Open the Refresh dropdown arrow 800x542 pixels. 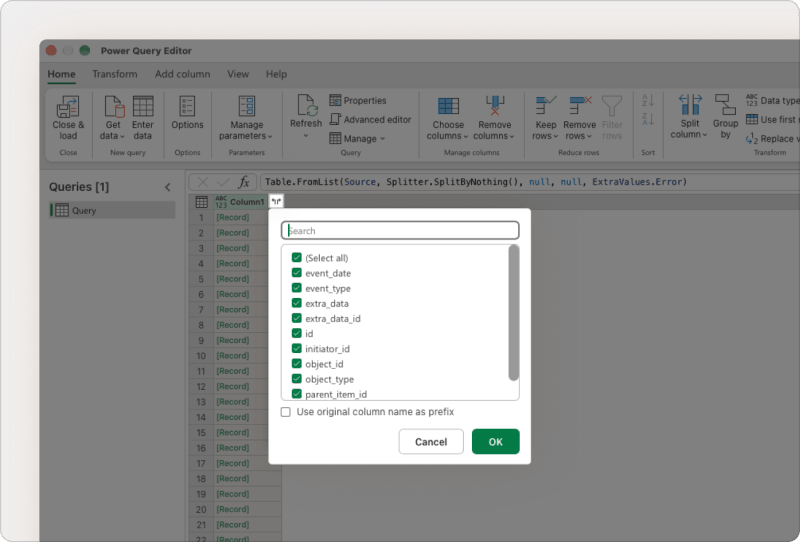click(306, 135)
